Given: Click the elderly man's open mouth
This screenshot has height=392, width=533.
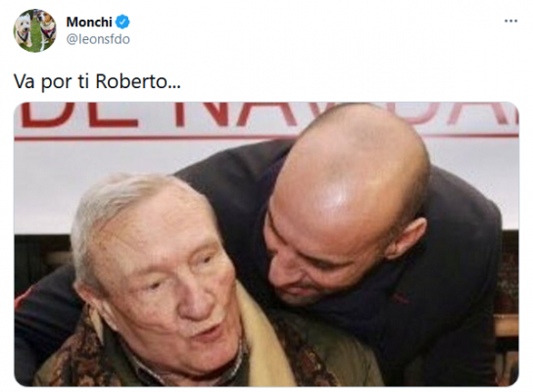Looking at the screenshot, I should (207, 330).
